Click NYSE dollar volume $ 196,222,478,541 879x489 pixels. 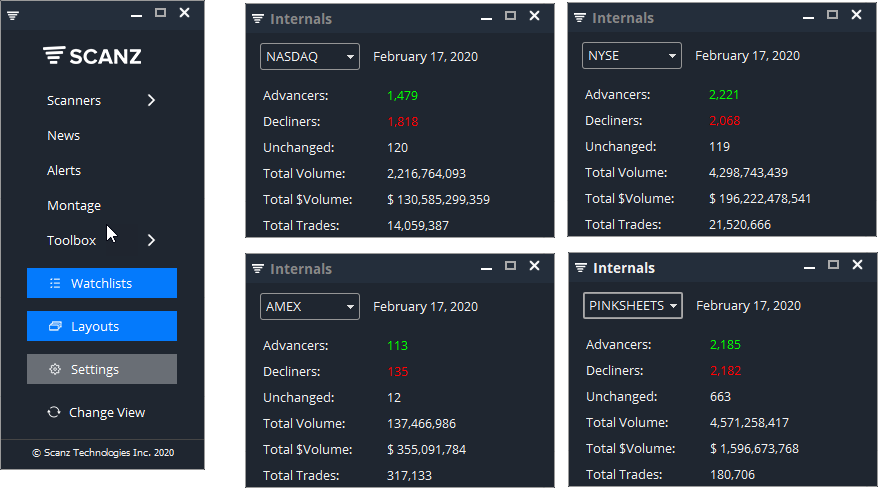760,199
